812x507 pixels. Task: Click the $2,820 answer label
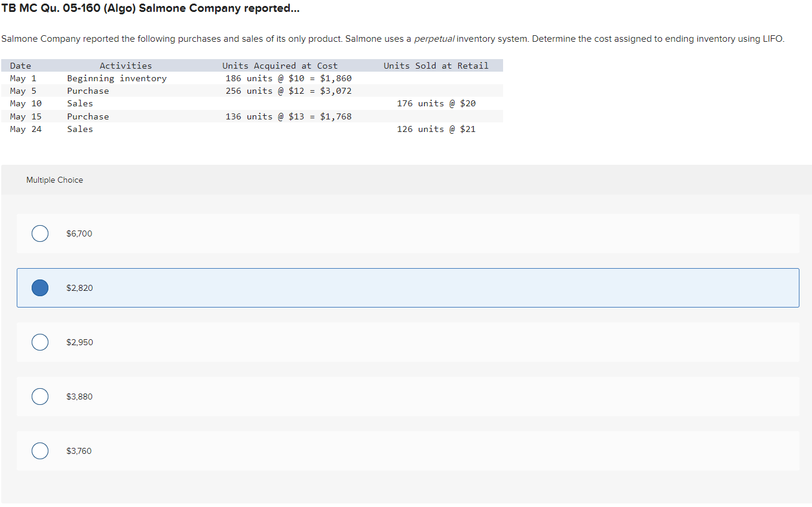[79, 288]
